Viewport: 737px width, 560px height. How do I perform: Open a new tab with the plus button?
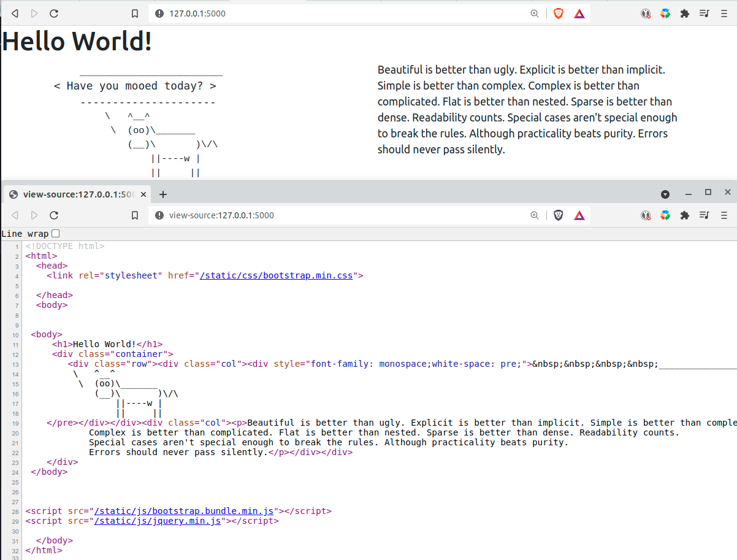[162, 194]
